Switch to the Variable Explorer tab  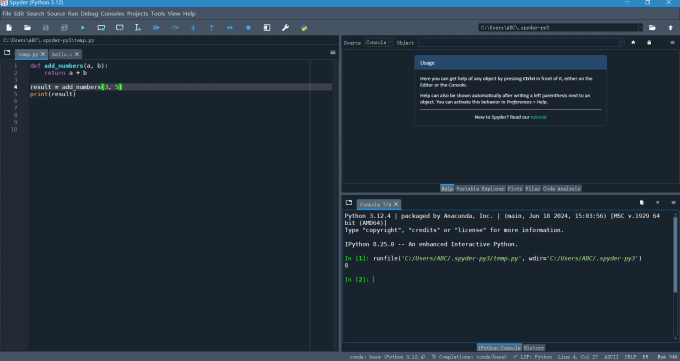480,189
